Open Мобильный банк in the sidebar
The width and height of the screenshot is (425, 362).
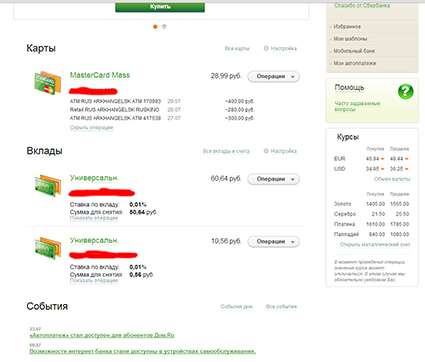[354, 51]
